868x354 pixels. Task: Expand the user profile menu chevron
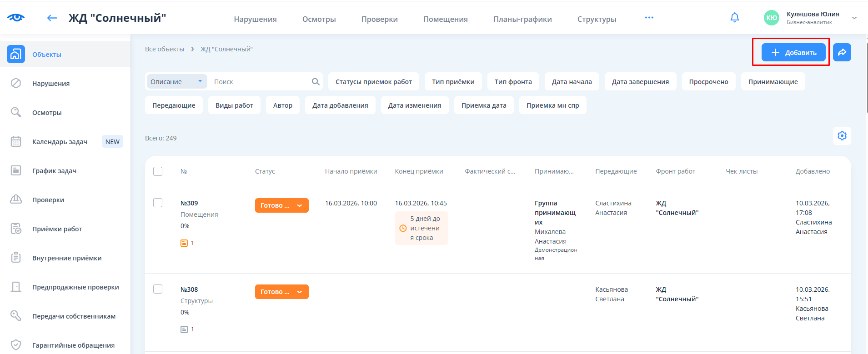click(x=854, y=18)
